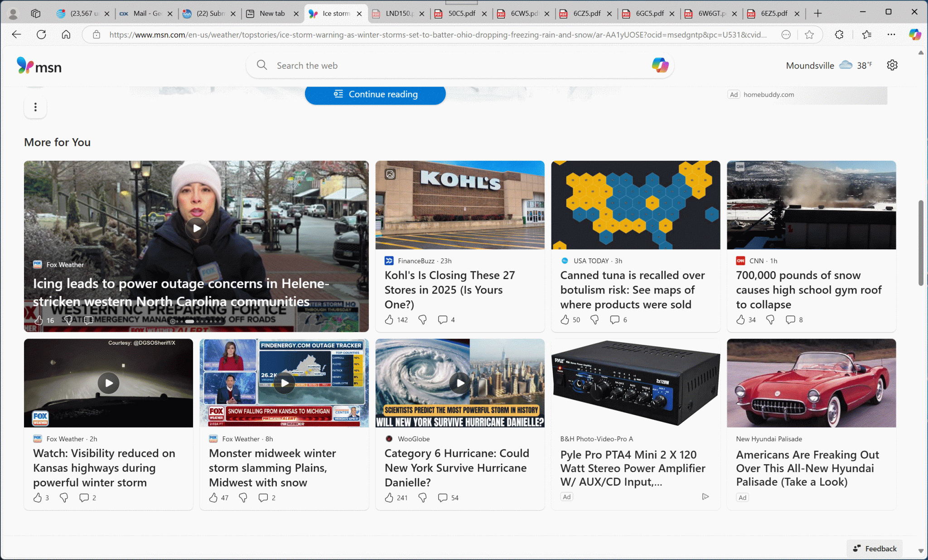The width and height of the screenshot is (928, 560).
Task: Open Americans Are Freaking Out Hyundai ad
Action: pos(807,468)
